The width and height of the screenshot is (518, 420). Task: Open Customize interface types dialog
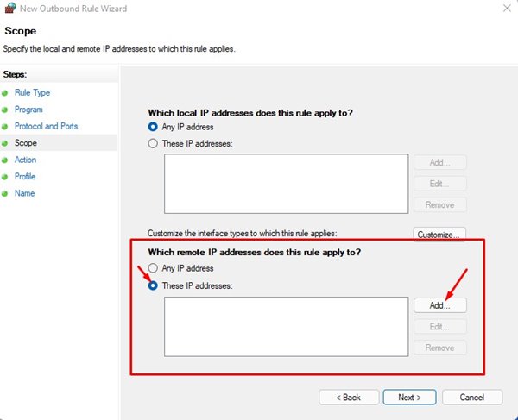(x=440, y=235)
